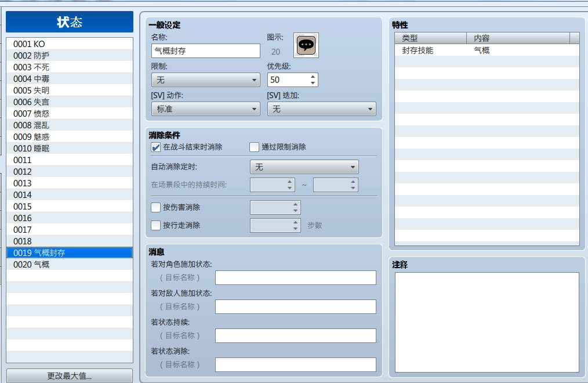Select state 0003 不死
588x383 pixels.
point(70,67)
